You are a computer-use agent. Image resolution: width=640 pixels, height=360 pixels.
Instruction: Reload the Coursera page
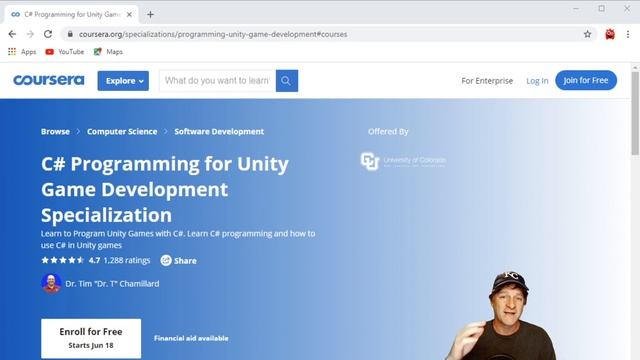pyautogui.click(x=48, y=34)
